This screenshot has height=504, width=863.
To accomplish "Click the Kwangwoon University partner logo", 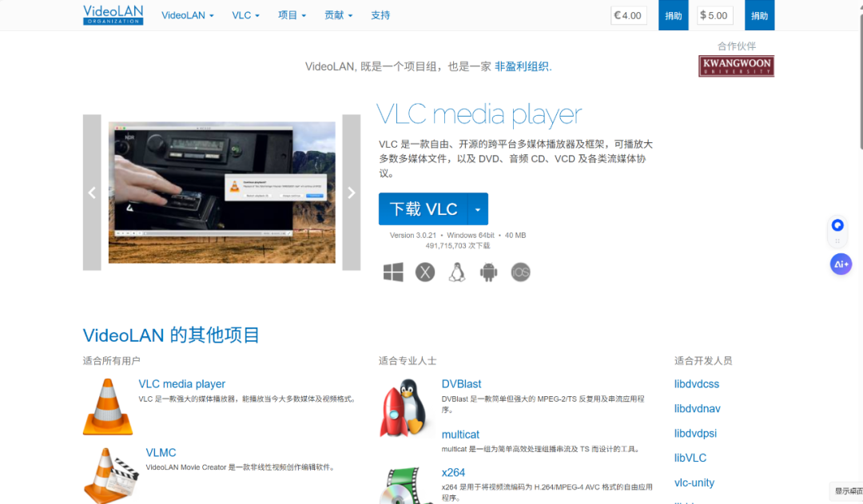I will point(736,66).
